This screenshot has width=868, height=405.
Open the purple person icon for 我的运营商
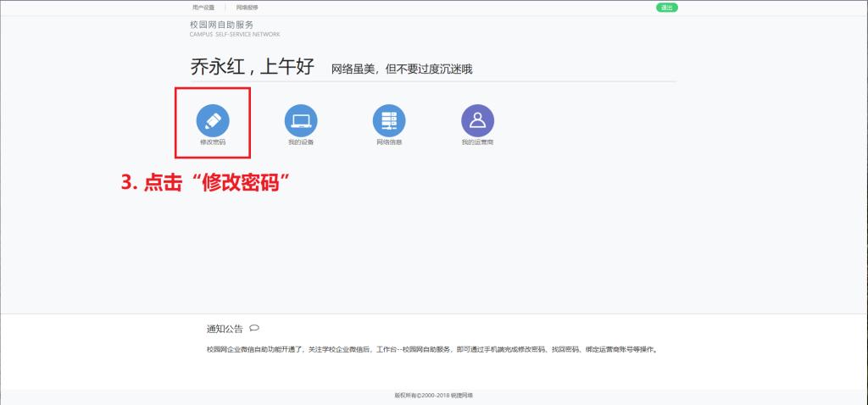point(477,120)
